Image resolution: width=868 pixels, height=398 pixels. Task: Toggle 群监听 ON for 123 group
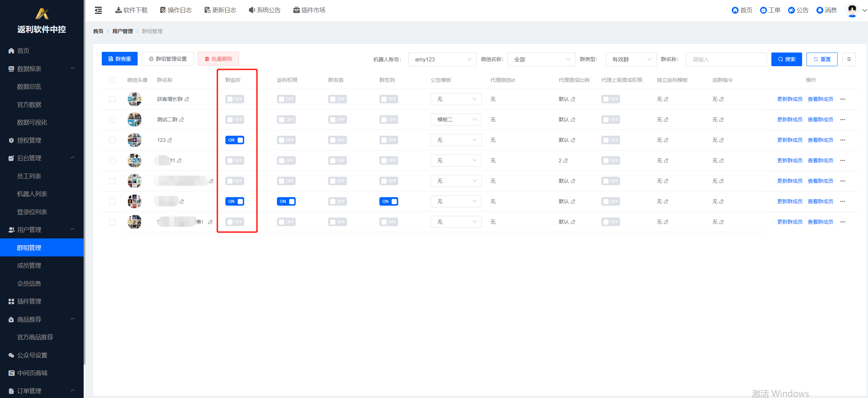235,140
